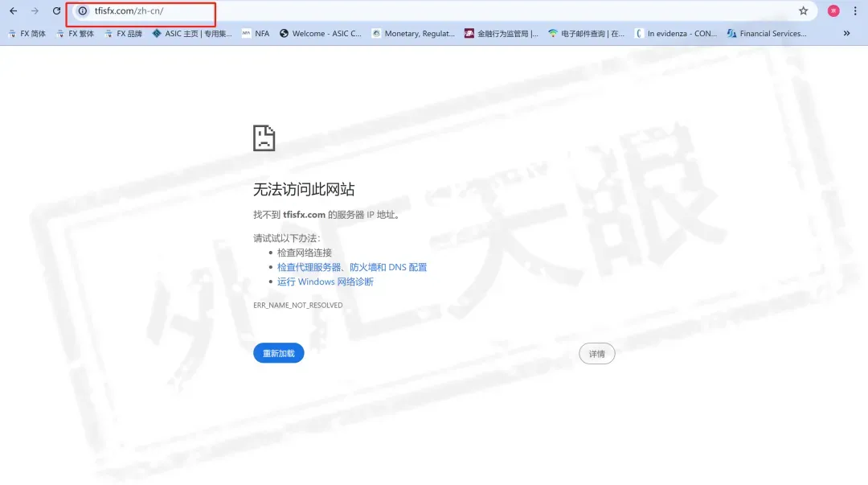
Task: Open the In evidenza - CON... bookmark
Action: coord(676,33)
